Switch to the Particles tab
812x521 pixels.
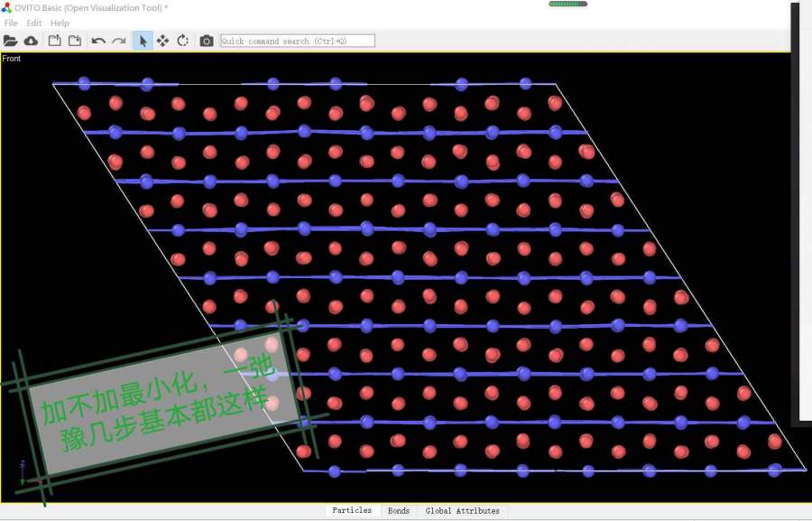click(352, 511)
